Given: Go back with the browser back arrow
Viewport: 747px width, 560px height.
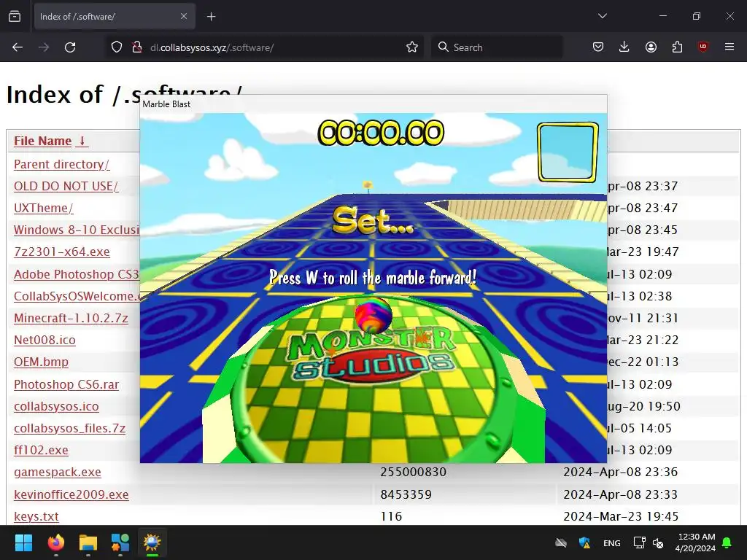Looking at the screenshot, I should [18, 47].
